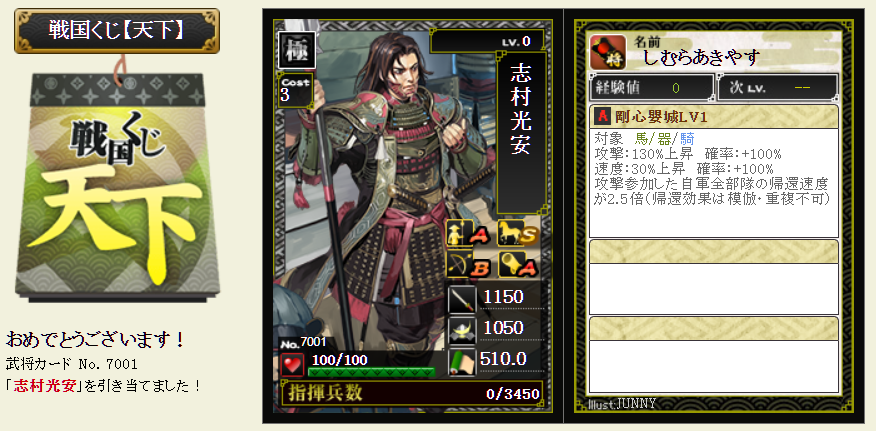Click the green HP gauge bar

coord(372,372)
